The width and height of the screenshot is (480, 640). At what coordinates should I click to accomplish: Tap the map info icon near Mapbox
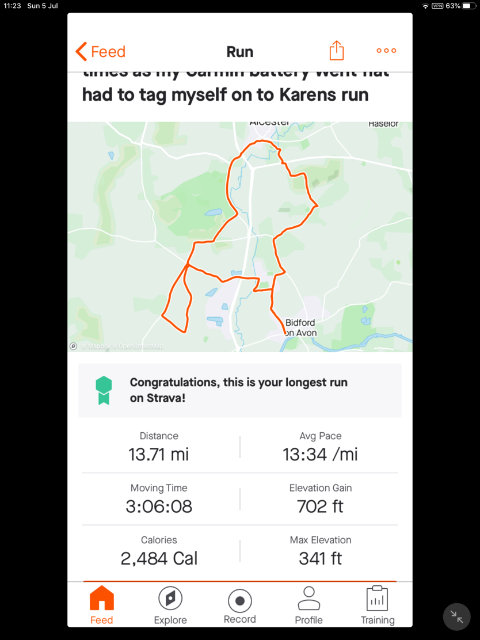73,346
